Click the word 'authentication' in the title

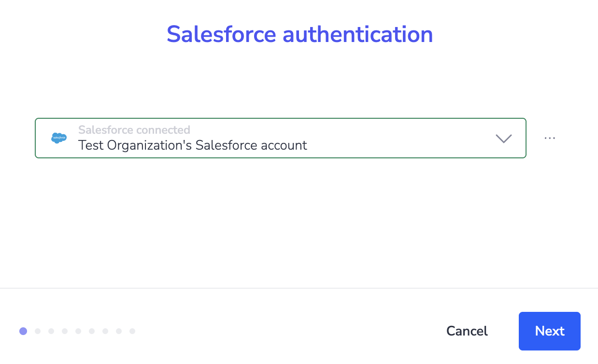(x=357, y=34)
